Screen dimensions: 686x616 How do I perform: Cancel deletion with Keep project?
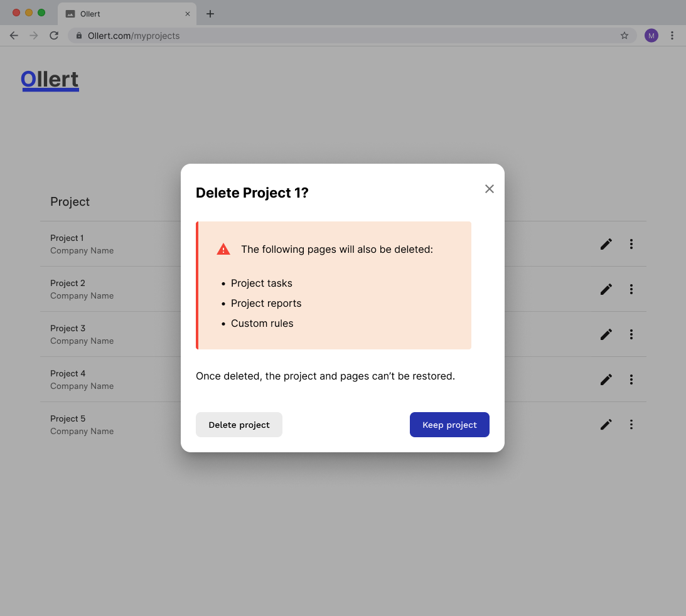(449, 425)
